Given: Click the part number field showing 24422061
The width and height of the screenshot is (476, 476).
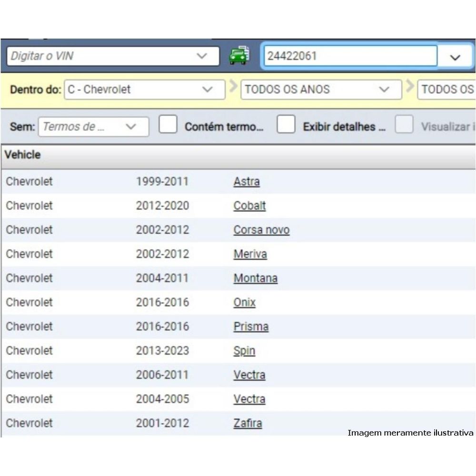Looking at the screenshot, I should coord(350,56).
